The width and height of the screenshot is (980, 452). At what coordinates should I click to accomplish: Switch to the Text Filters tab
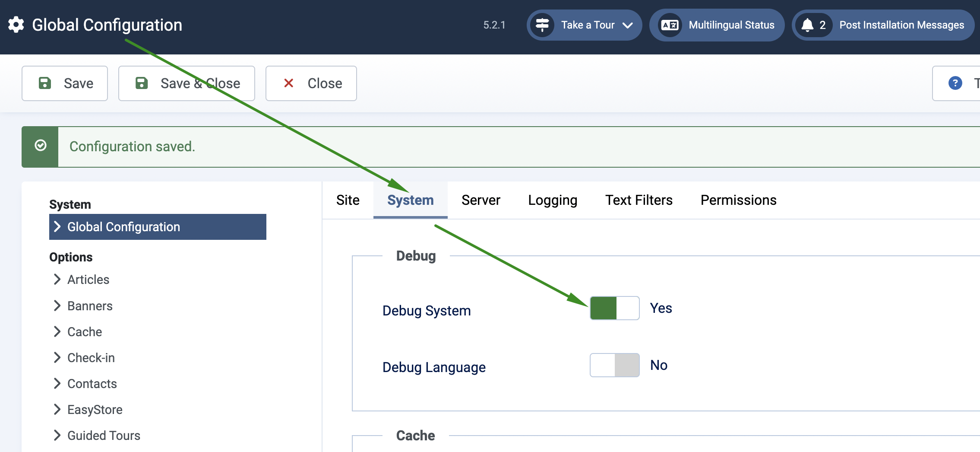[639, 200]
